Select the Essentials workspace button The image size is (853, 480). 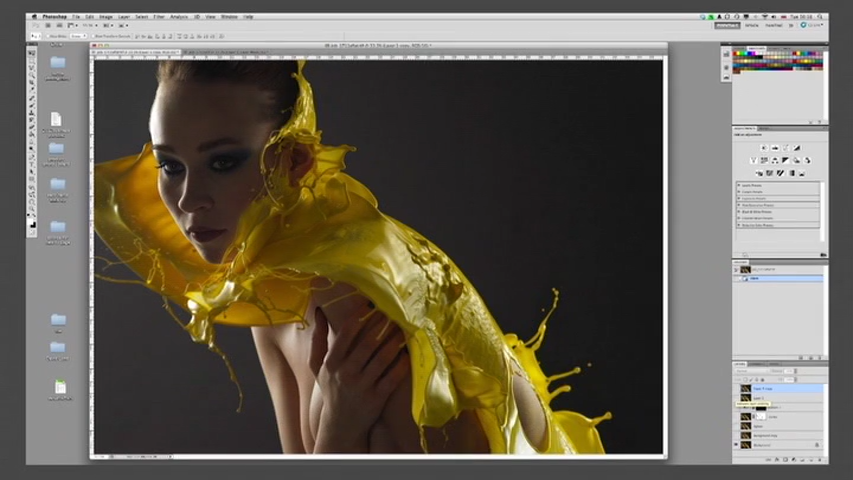(x=727, y=26)
